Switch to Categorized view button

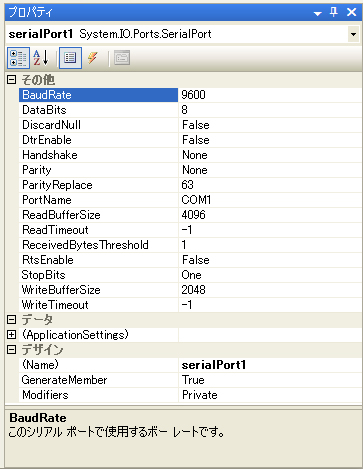(18, 58)
